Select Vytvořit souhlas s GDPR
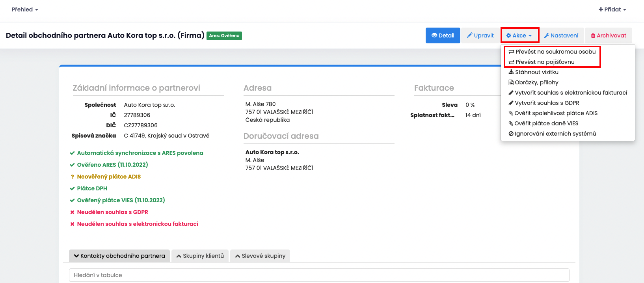This screenshot has height=283, width=644. pyautogui.click(x=547, y=103)
